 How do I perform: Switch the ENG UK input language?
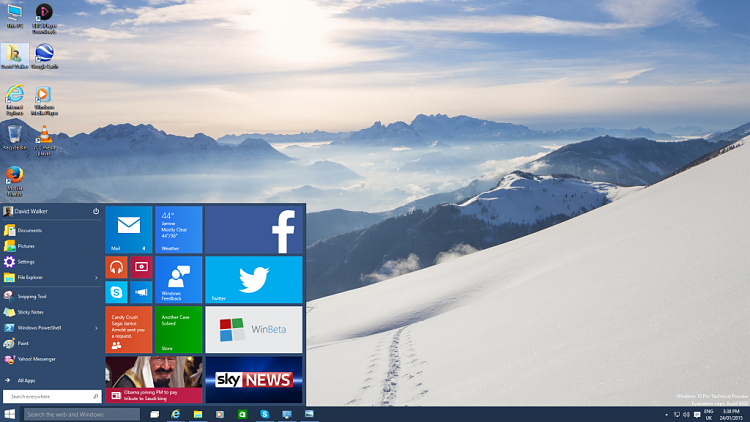click(709, 414)
